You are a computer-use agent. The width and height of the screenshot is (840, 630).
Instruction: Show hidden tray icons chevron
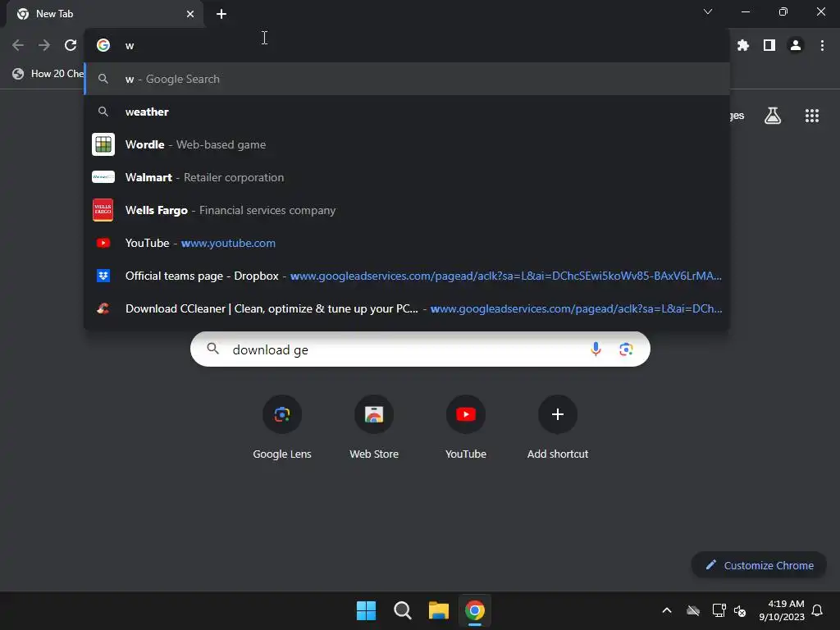[667, 610]
